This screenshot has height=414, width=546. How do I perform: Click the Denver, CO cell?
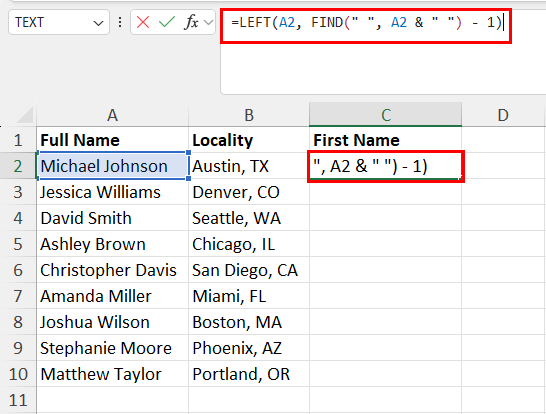point(249,192)
